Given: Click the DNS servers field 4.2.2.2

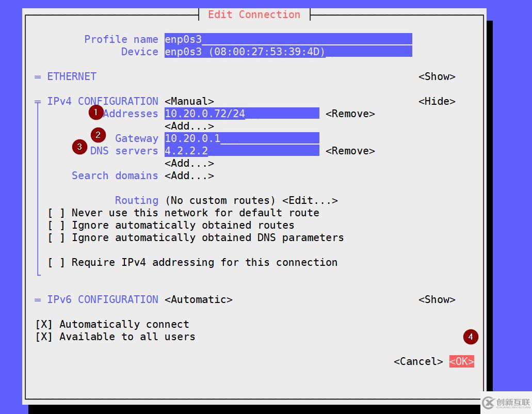Looking at the screenshot, I should click(241, 151).
